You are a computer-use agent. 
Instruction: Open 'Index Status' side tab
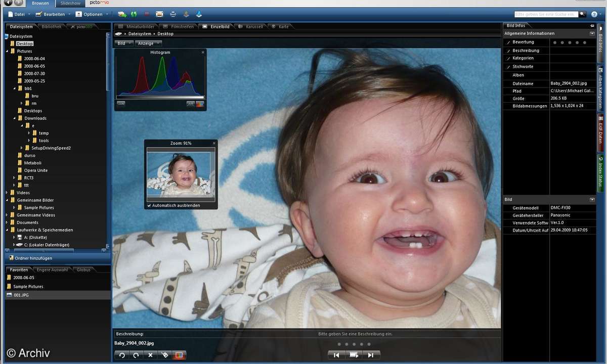coord(600,172)
